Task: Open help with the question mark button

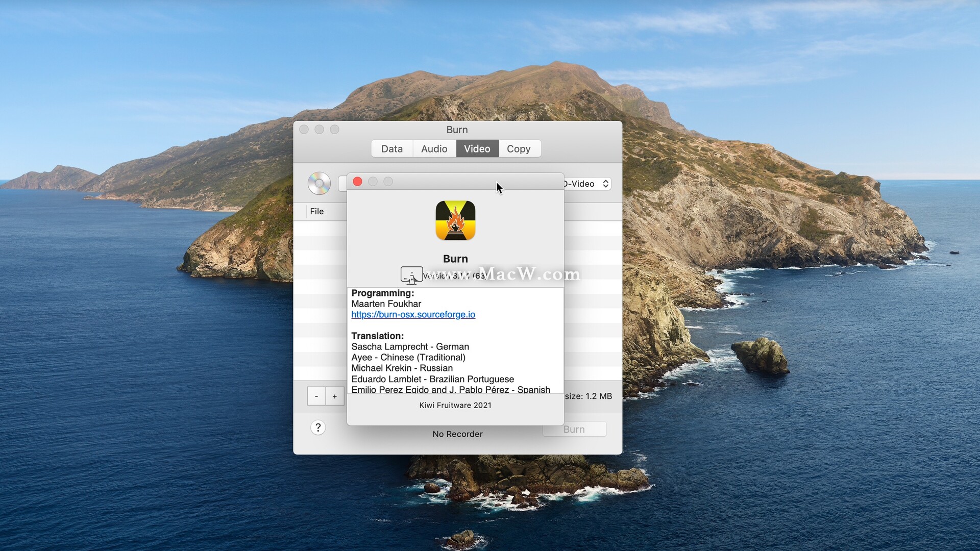Action: [318, 428]
